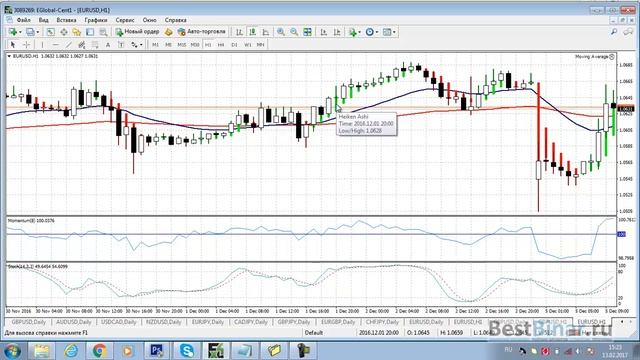Click the triangle beside EURUSD,H1 chart title
This screenshot has width=640, height=360.
9,56
